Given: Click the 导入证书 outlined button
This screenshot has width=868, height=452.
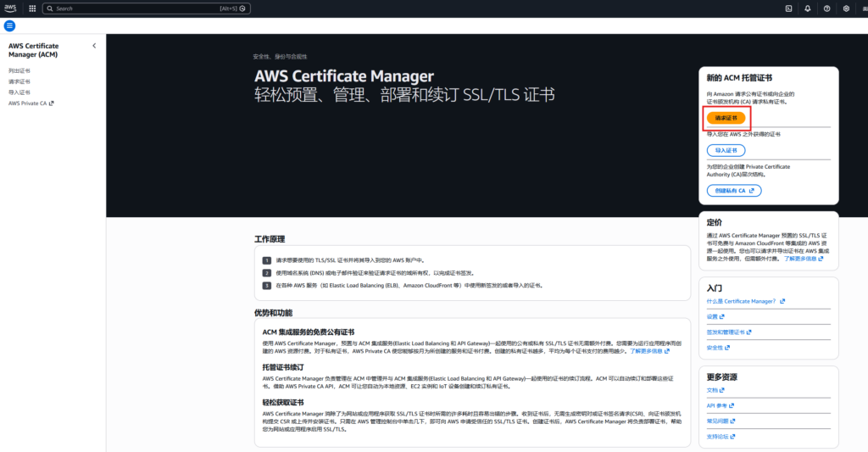Looking at the screenshot, I should (x=726, y=150).
